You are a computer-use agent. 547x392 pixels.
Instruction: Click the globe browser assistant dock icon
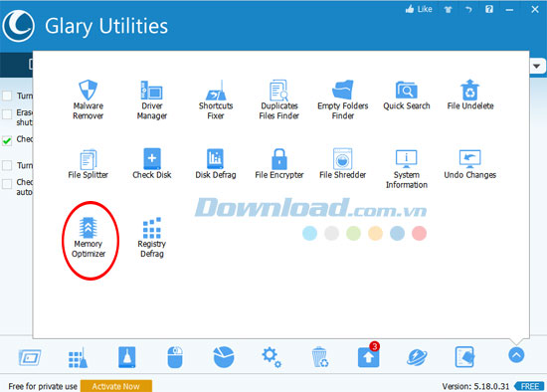click(417, 357)
